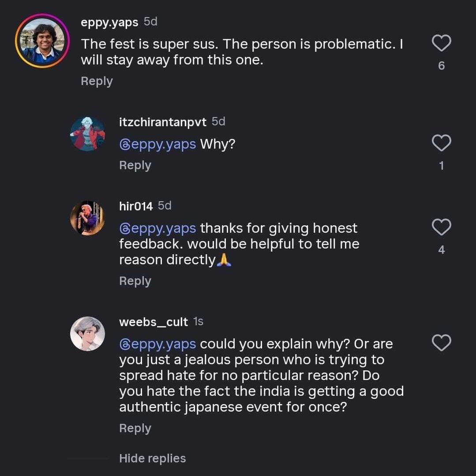Reply to eppy.yaps' top comment

pyautogui.click(x=97, y=81)
